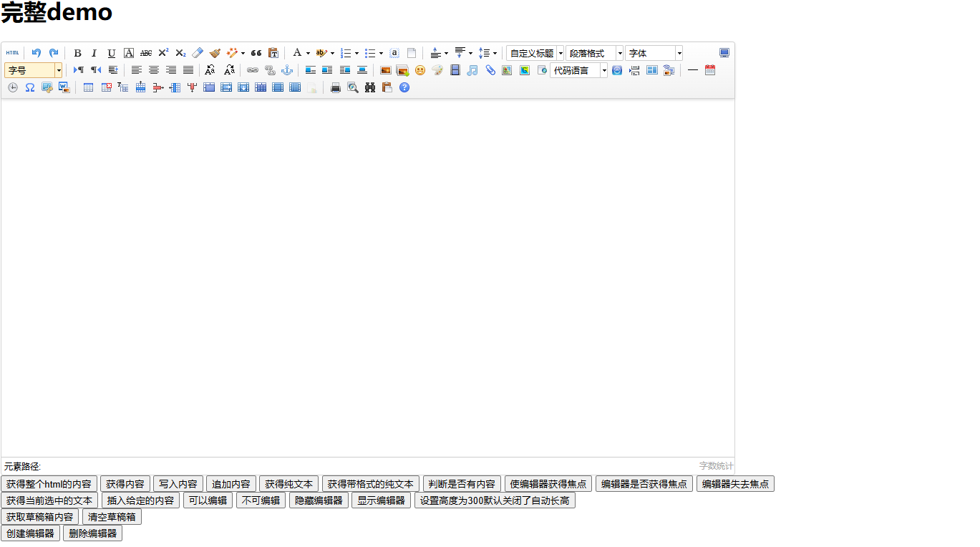
Task: Toggle bold formatting
Action: [x=77, y=52]
